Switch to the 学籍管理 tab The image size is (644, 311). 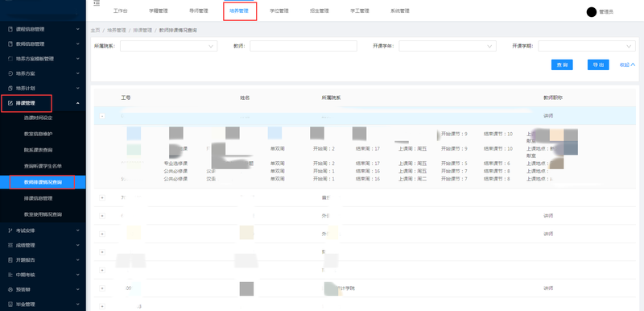[x=158, y=11]
